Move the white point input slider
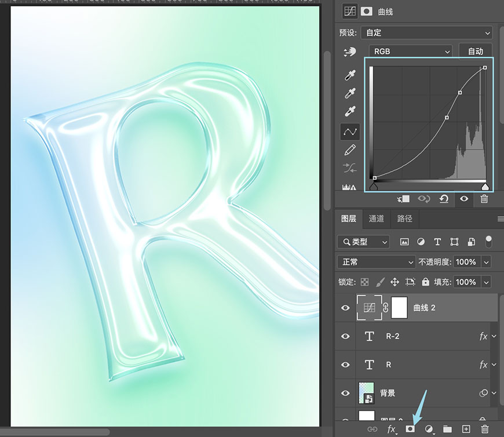This screenshot has width=504, height=437. click(x=485, y=187)
